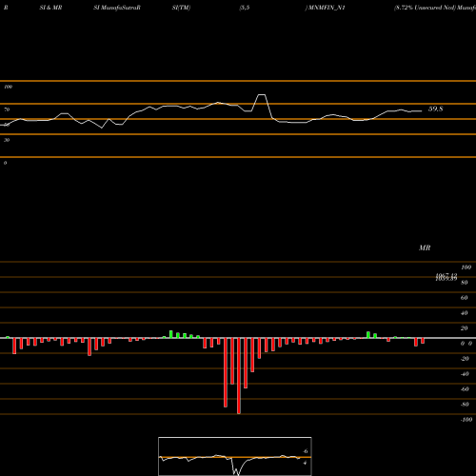Click the 'SI MunafaSutraR' header text
Viewport: 476px width, 476px height.
[x=117, y=8]
